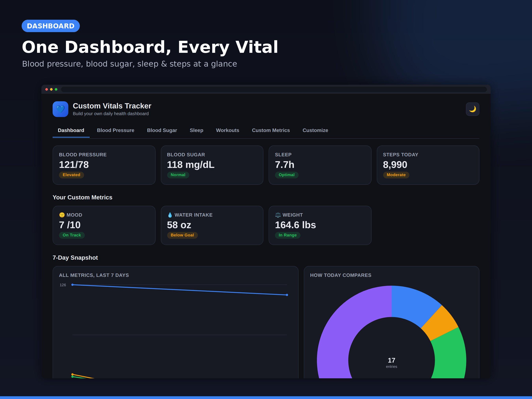Click the In Range weight badge
Image resolution: width=532 pixels, height=399 pixels.
287,235
